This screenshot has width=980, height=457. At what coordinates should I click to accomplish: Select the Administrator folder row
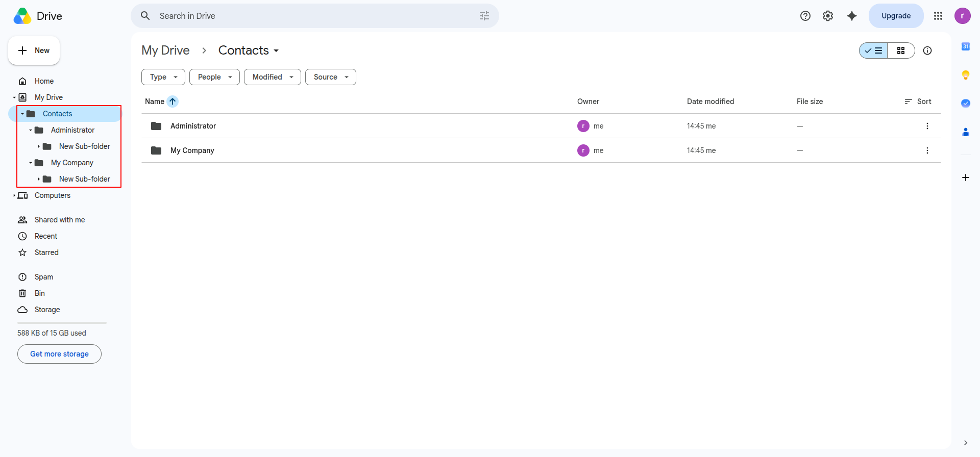[541, 126]
